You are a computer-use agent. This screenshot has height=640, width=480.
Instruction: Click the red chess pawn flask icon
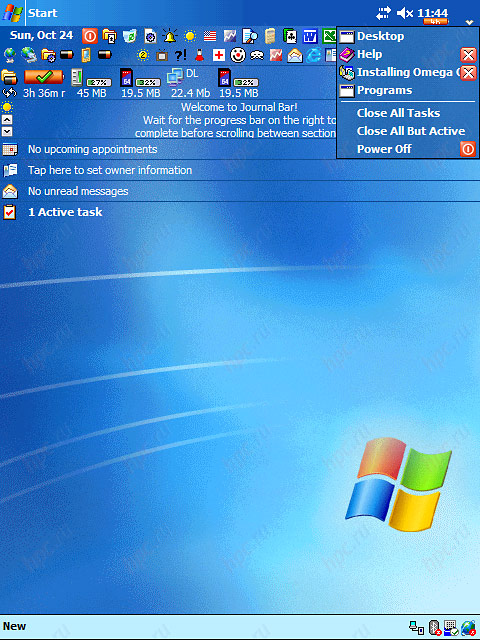coord(200,55)
